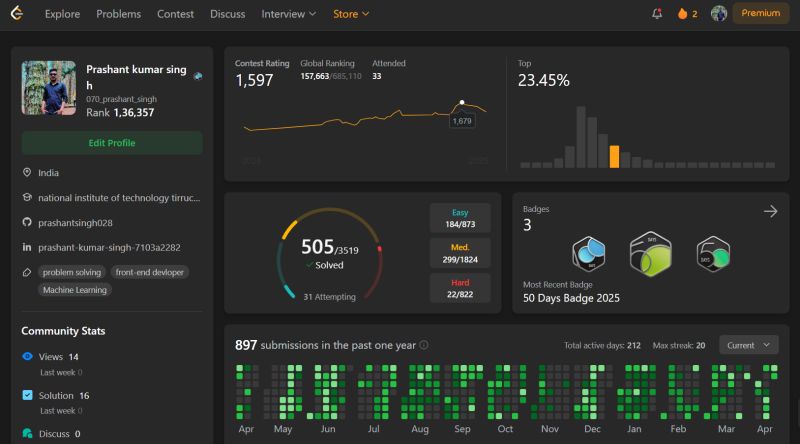Open the streak fire icon
Image resolution: width=800 pixels, height=444 pixels.
click(682, 14)
